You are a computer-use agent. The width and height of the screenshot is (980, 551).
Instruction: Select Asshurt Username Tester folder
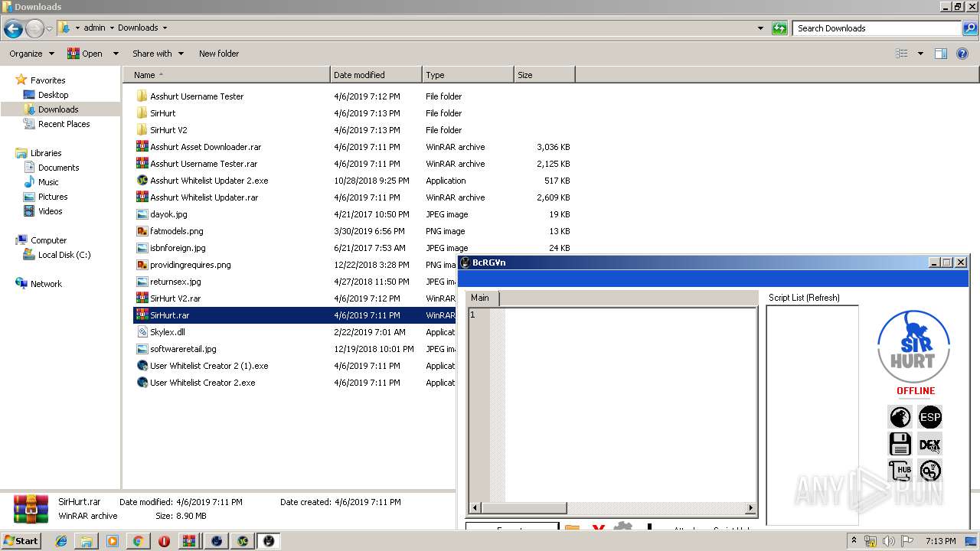coord(197,96)
